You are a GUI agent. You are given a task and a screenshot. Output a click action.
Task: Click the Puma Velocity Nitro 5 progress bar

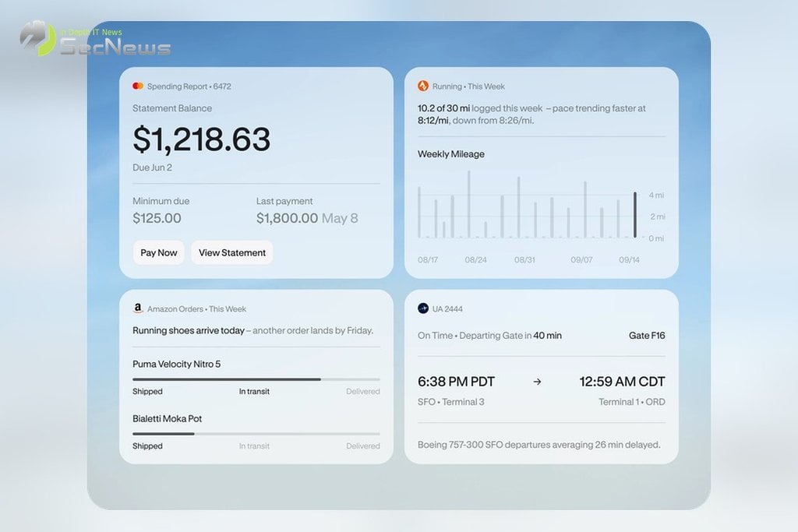(x=256, y=379)
